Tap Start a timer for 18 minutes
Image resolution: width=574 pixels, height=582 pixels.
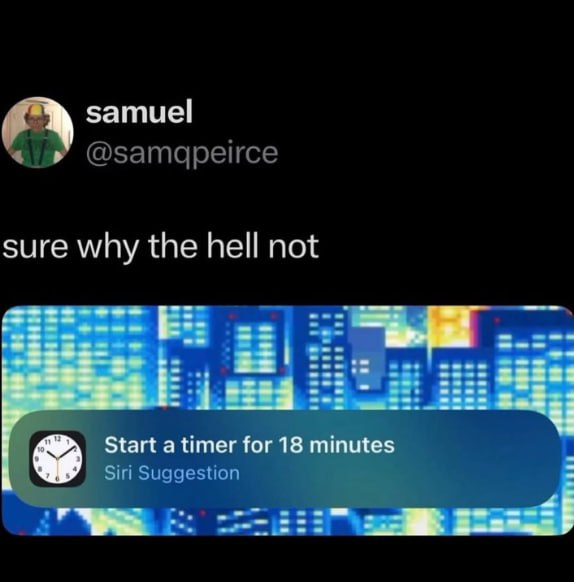pyautogui.click(x=249, y=445)
